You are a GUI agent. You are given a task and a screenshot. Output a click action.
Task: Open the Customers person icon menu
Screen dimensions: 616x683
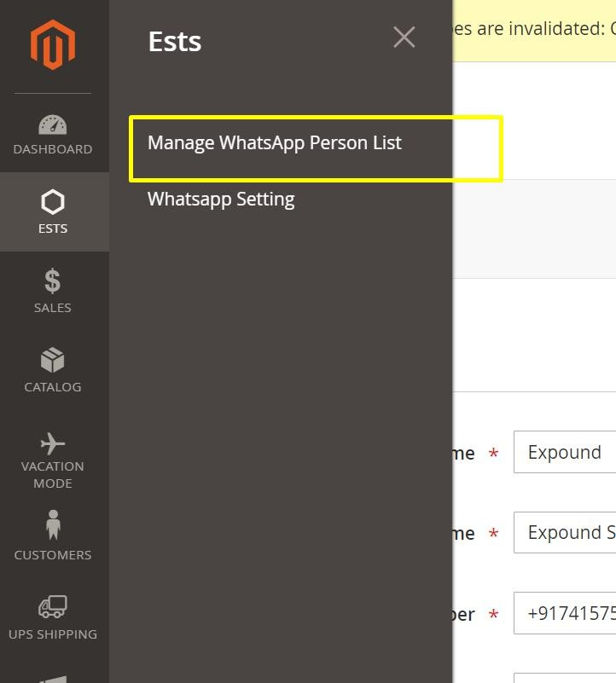[53, 525]
